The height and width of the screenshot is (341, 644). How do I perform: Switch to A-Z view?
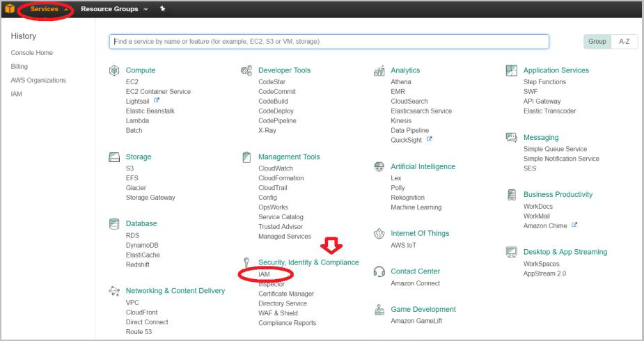coord(625,42)
